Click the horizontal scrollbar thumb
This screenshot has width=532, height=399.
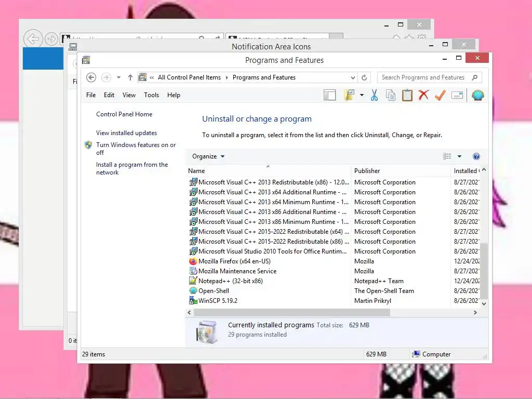[292, 312]
